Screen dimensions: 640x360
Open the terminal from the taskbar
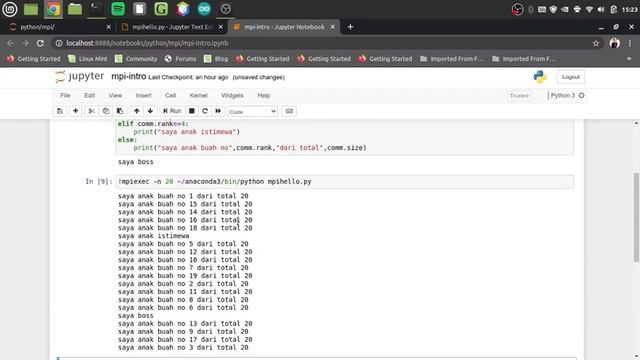pyautogui.click(x=96, y=9)
